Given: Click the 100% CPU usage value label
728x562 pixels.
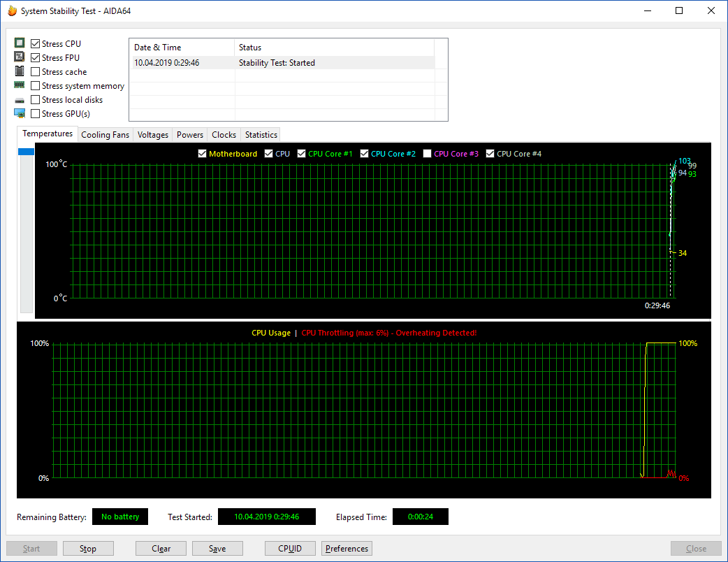Looking at the screenshot, I should tap(688, 343).
